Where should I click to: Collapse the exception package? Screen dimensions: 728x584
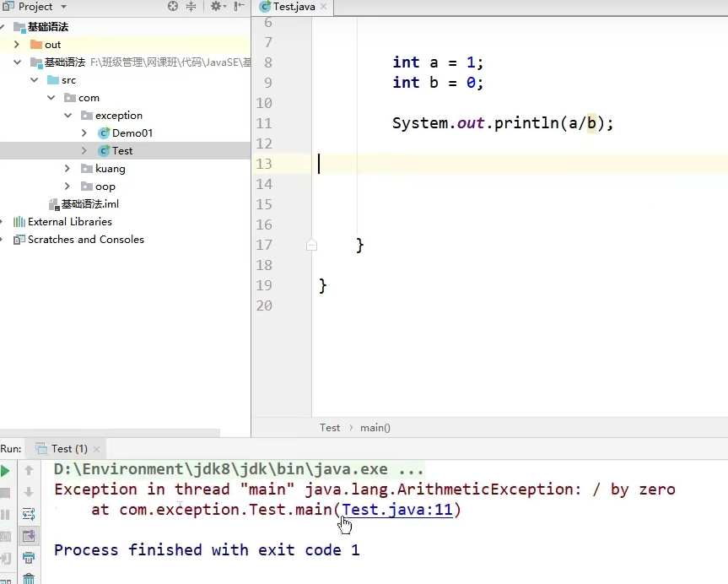pos(67,116)
